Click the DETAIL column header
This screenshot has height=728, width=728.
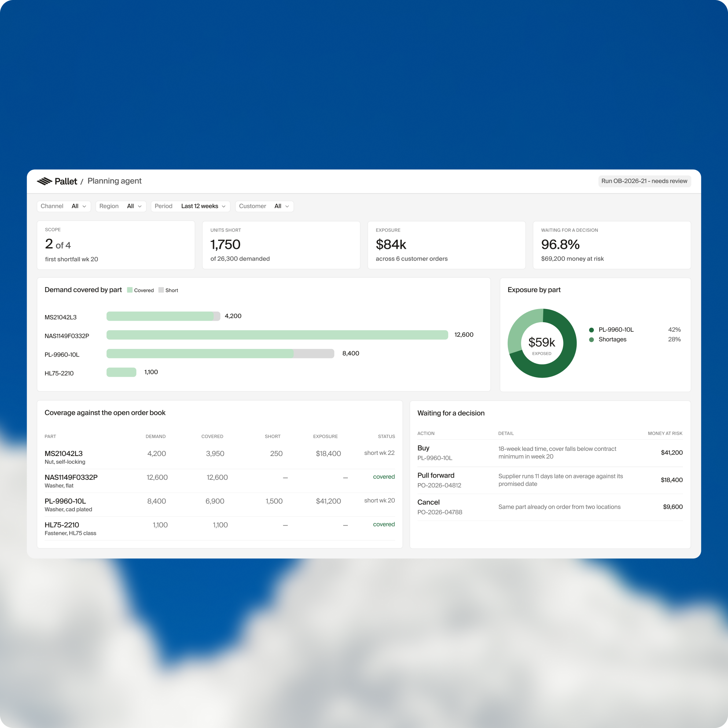pos(506,433)
